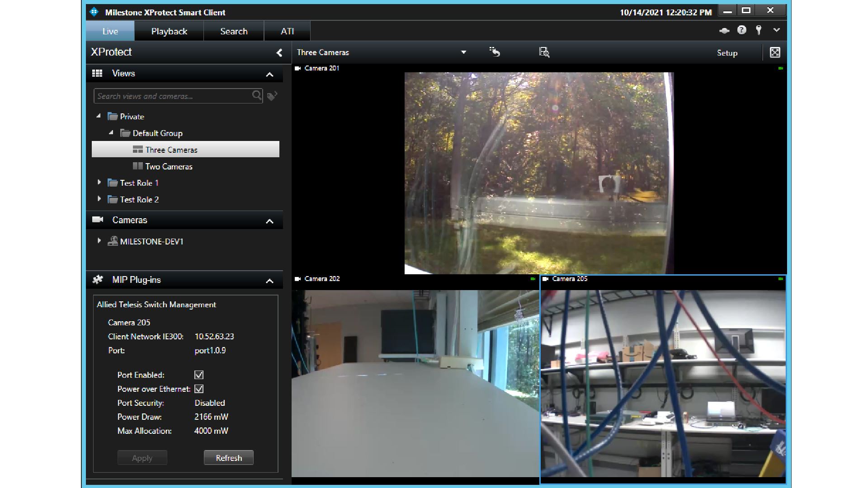868x488 pixels.
Task: Click the magnifier icon in views search
Action: pyautogui.click(x=257, y=95)
